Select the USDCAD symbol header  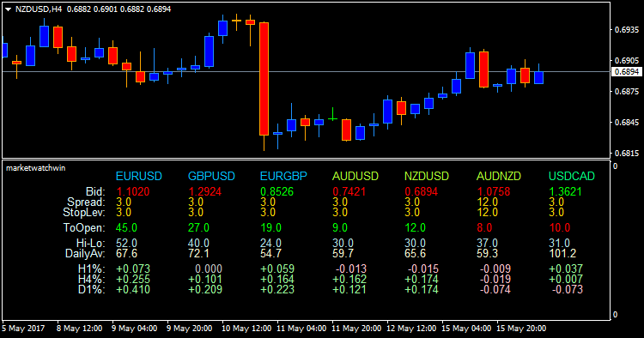click(x=572, y=177)
